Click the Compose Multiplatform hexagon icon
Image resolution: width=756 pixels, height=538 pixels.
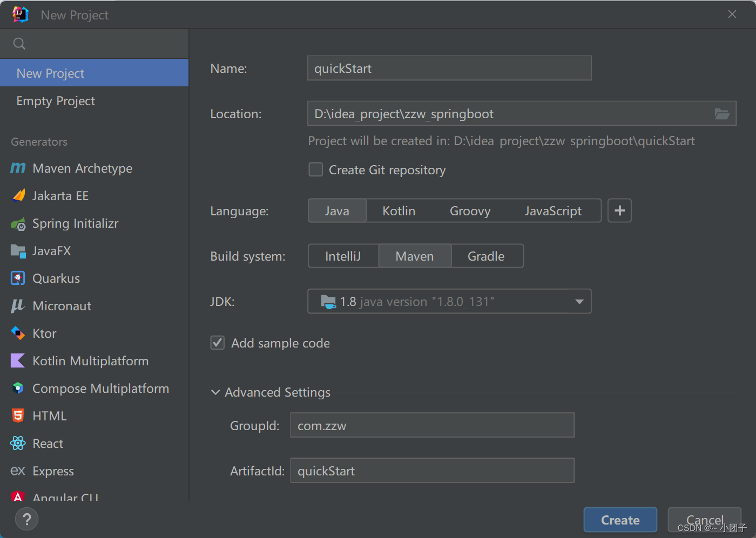pyautogui.click(x=18, y=388)
